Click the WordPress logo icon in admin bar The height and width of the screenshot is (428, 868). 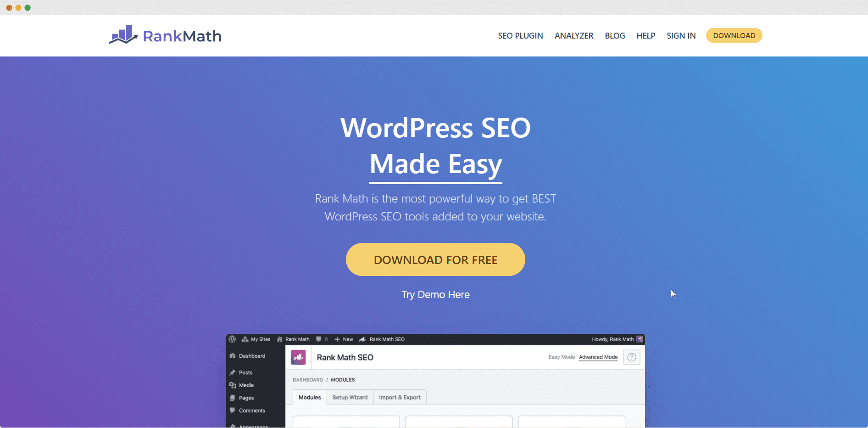click(232, 339)
